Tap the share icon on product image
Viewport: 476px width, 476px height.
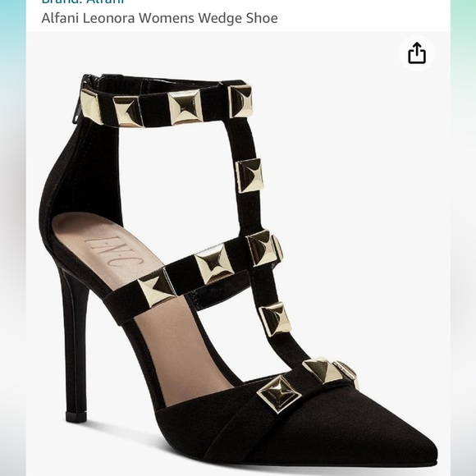(x=417, y=53)
